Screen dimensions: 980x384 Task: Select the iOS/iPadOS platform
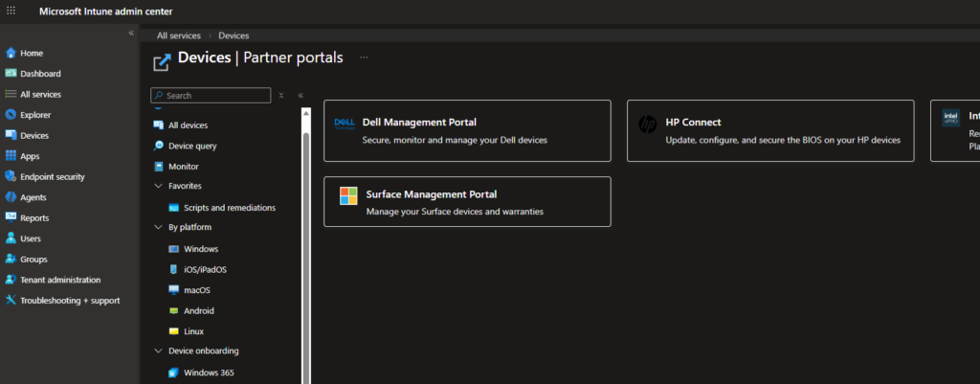pos(205,269)
